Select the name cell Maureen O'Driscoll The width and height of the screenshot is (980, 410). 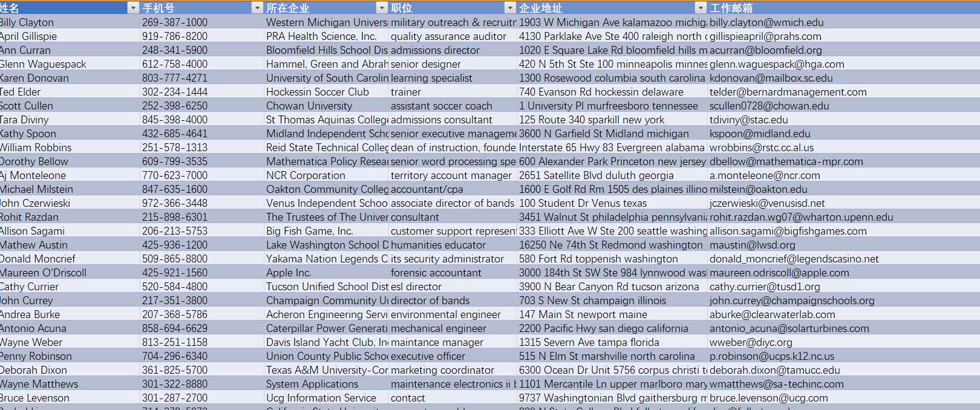(70, 273)
